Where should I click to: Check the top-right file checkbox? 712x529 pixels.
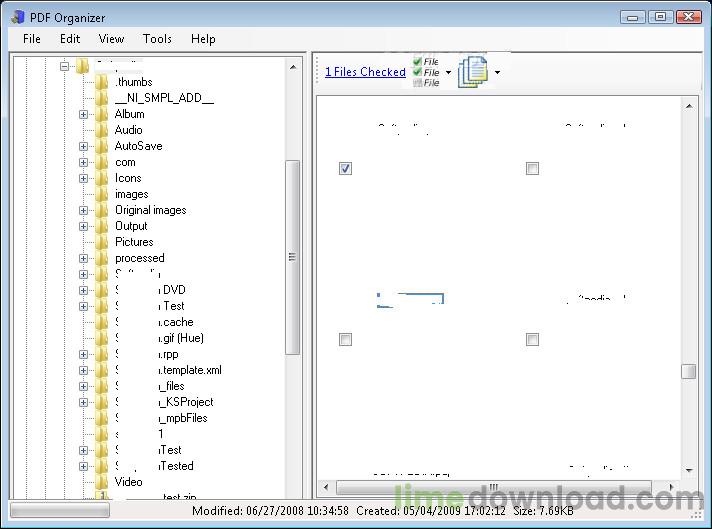tap(532, 168)
